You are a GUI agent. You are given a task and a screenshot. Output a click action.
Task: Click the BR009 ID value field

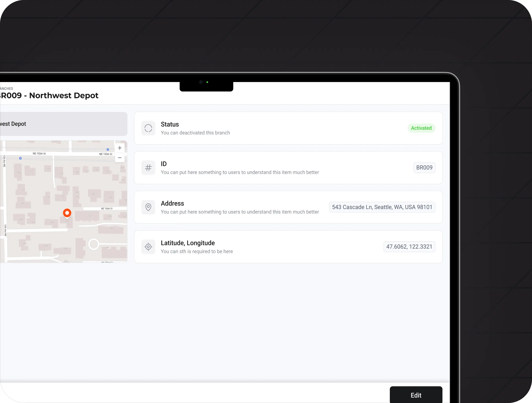click(x=424, y=168)
